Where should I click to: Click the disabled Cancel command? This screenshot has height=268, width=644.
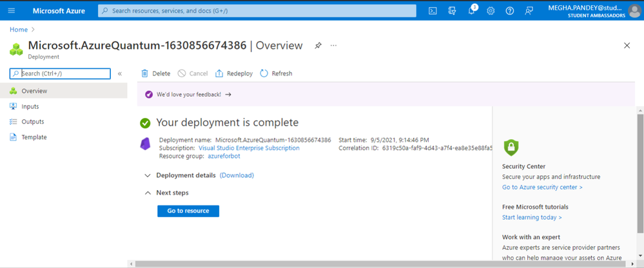[x=193, y=73]
